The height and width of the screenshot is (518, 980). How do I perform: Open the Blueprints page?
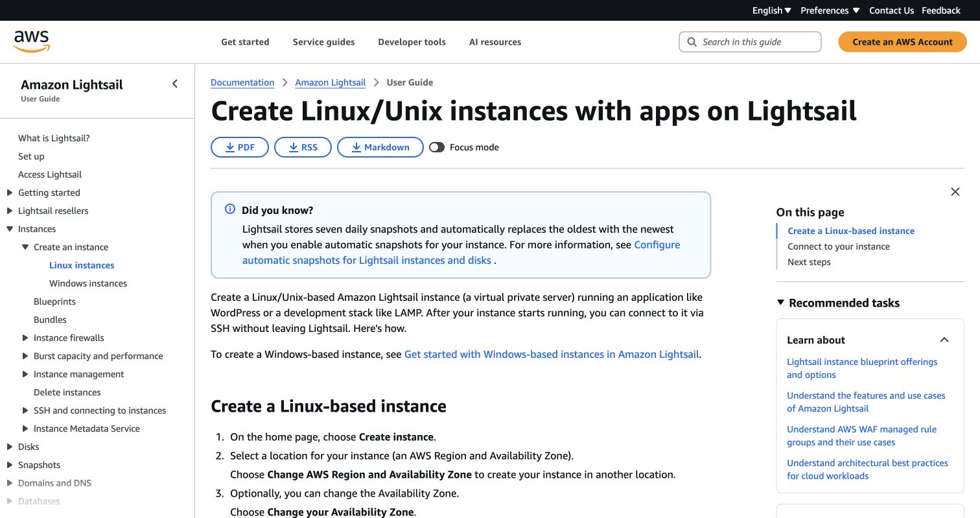tap(54, 301)
